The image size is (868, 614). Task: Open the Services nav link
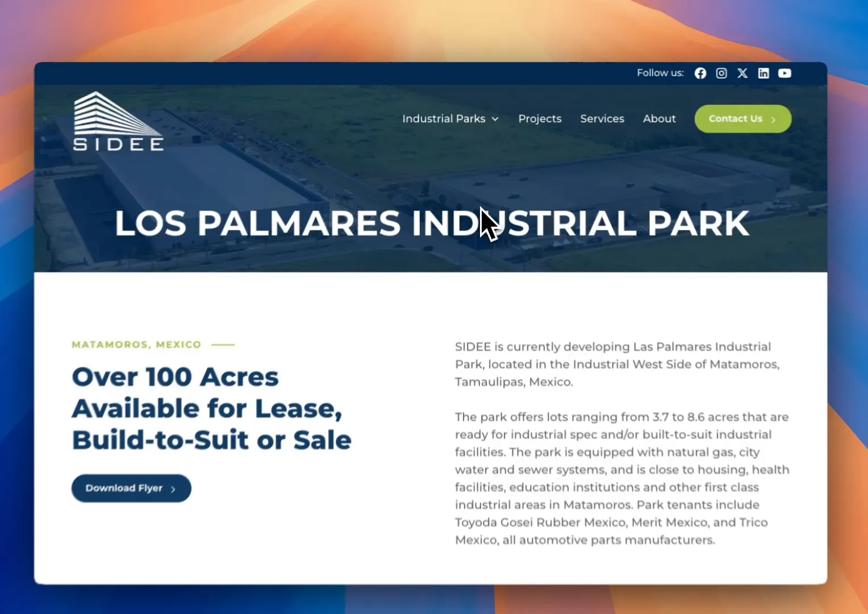pos(602,119)
